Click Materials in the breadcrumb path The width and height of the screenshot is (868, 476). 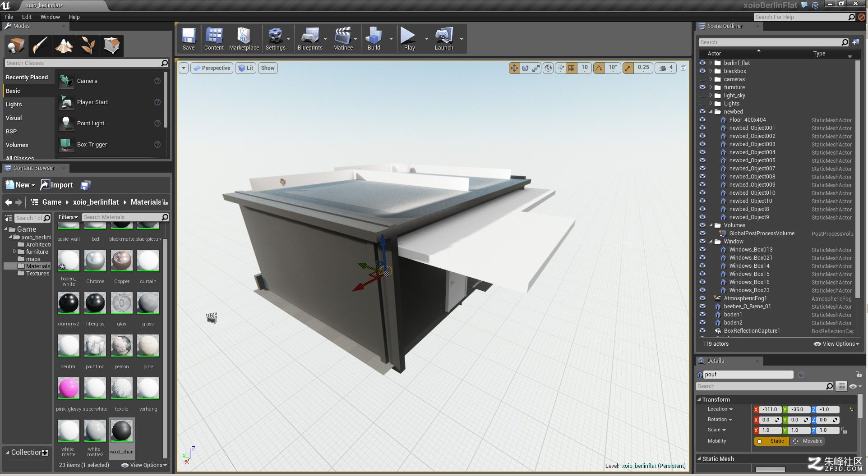coord(146,202)
